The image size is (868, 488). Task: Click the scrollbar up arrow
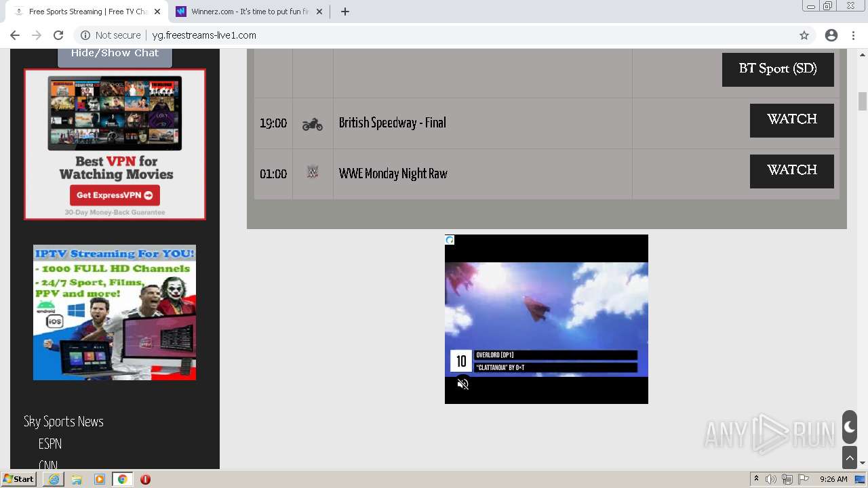click(863, 54)
